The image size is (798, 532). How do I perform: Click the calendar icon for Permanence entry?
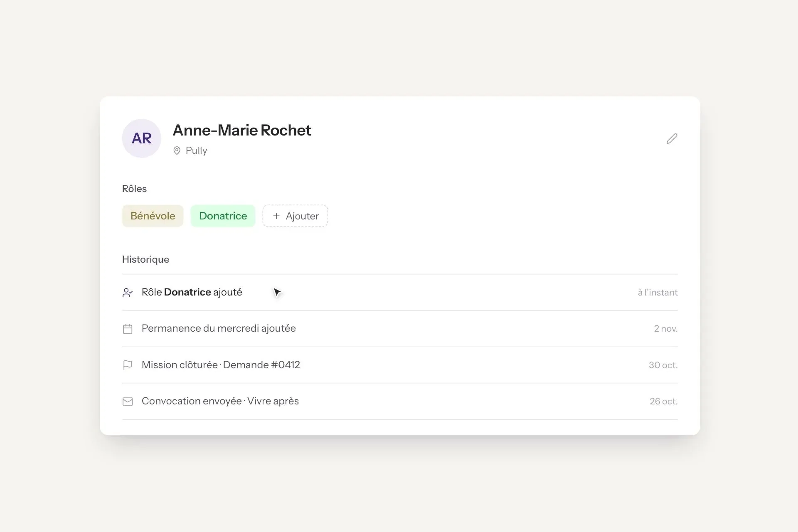(x=128, y=329)
